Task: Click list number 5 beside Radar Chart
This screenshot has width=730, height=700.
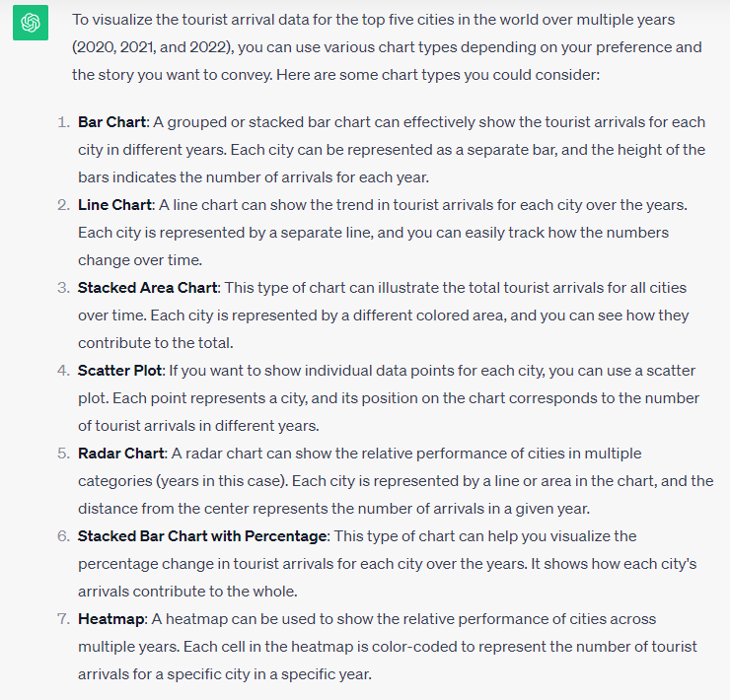Action: click(x=62, y=454)
